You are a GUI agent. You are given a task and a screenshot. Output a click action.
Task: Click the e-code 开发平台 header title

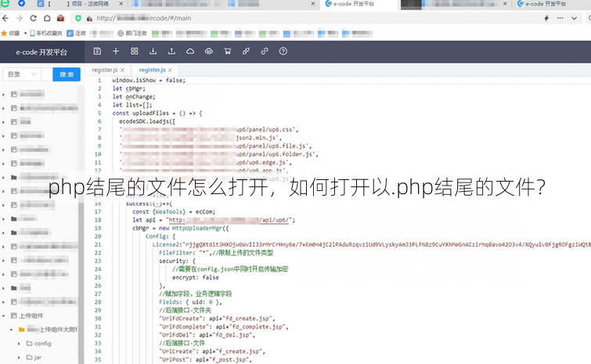[41, 52]
